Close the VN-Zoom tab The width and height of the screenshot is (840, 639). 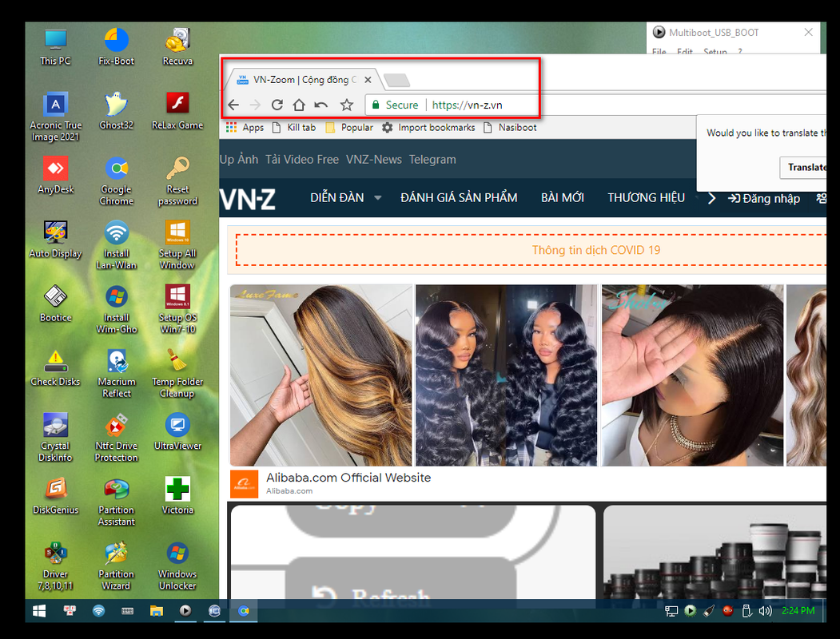click(x=368, y=80)
